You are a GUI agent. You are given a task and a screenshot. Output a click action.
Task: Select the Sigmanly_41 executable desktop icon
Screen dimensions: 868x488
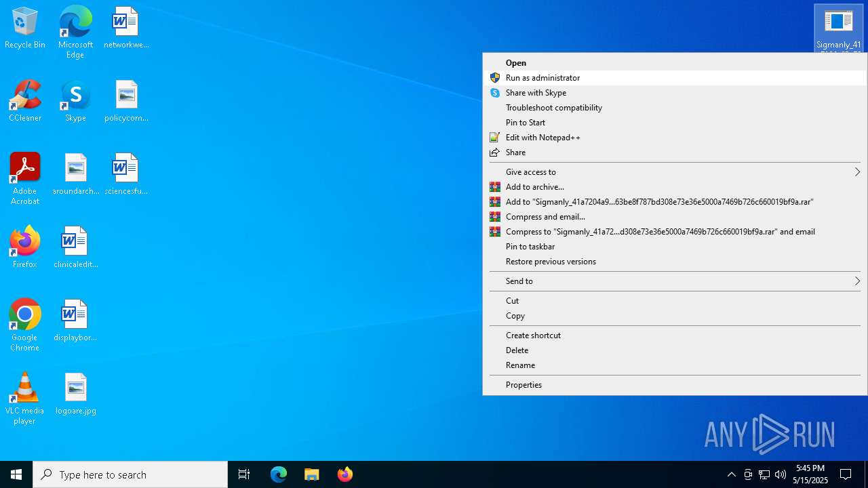click(839, 28)
